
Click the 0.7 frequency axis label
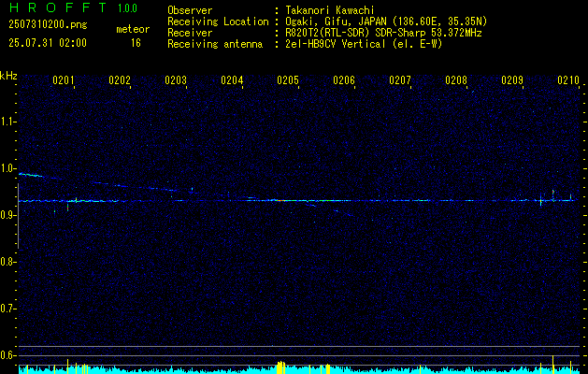coord(8,309)
